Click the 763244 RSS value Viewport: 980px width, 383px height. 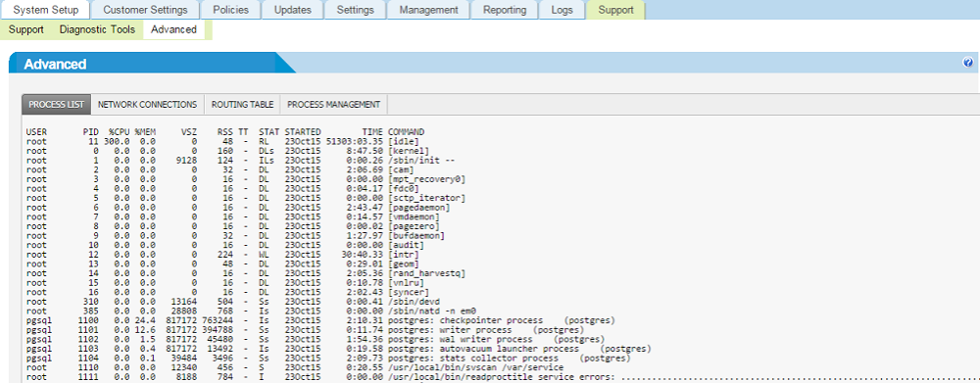(x=217, y=320)
